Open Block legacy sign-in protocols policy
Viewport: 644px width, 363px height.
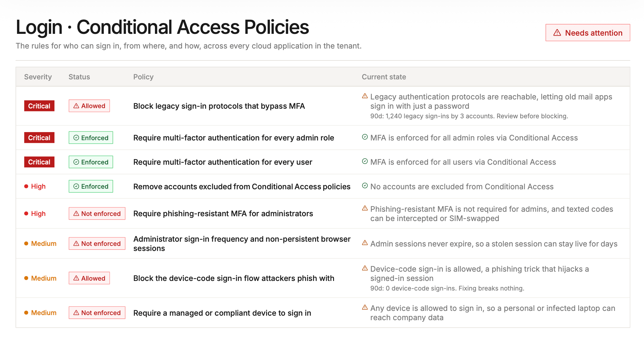tap(219, 106)
